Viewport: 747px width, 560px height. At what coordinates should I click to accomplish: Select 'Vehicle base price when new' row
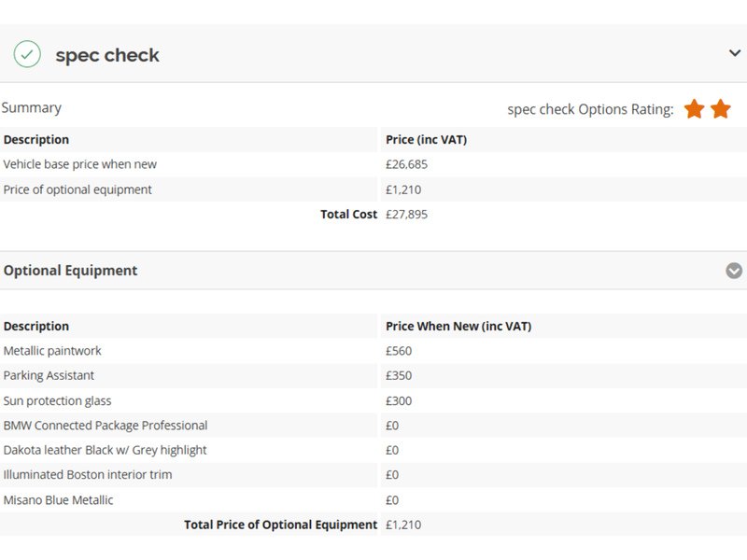point(373,164)
